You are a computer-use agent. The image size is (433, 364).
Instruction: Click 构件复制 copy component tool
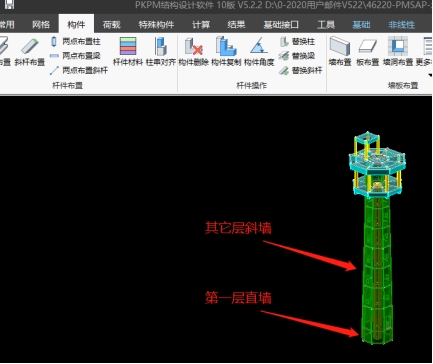pos(226,52)
